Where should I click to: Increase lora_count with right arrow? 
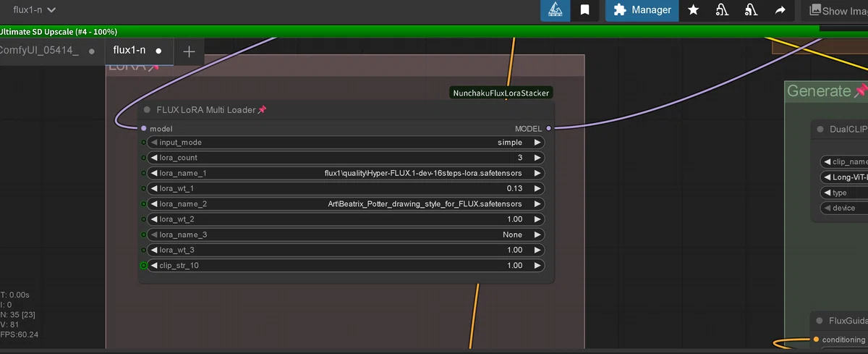(x=537, y=158)
